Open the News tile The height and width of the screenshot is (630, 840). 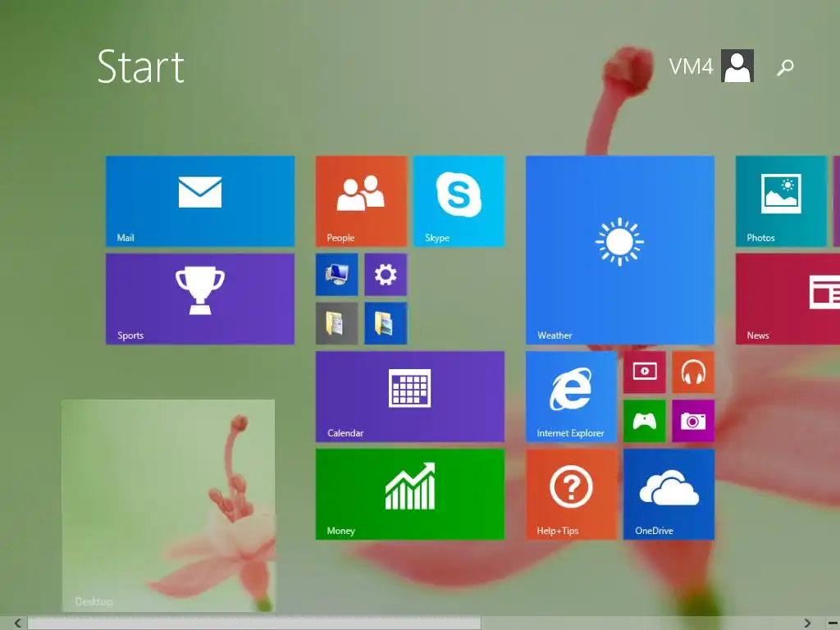click(x=787, y=299)
